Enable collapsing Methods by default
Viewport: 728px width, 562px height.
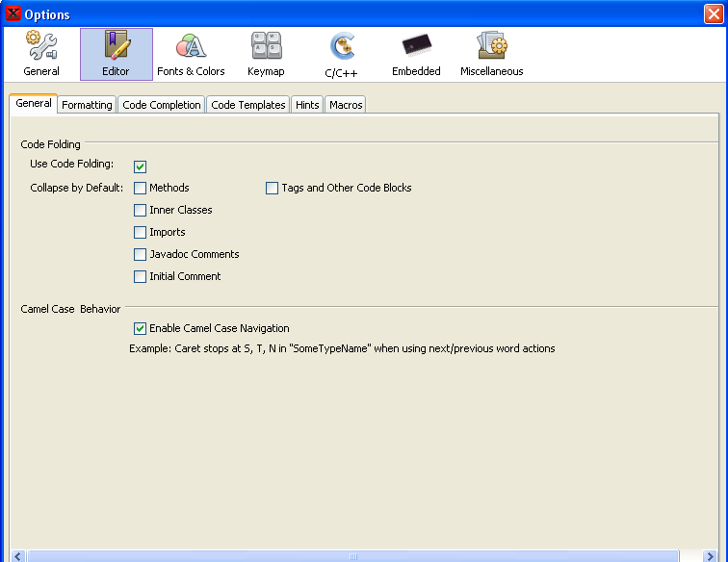[x=141, y=189]
